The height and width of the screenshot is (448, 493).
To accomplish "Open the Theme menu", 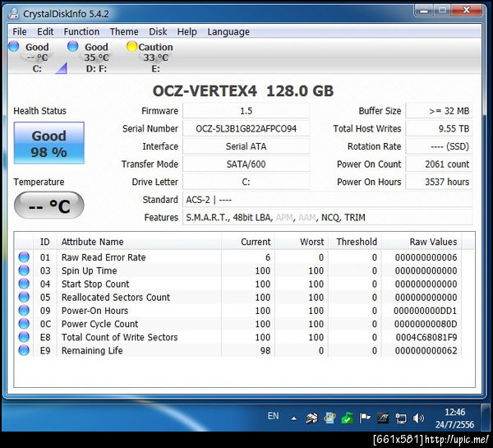I will 124,31.
